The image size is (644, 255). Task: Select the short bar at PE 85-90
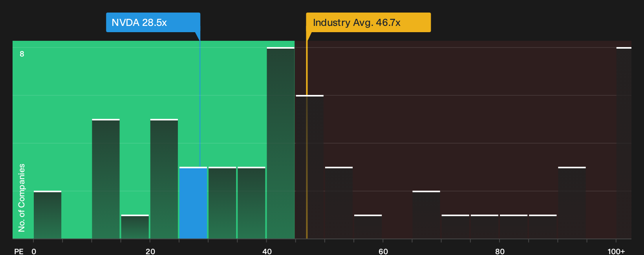(543, 227)
